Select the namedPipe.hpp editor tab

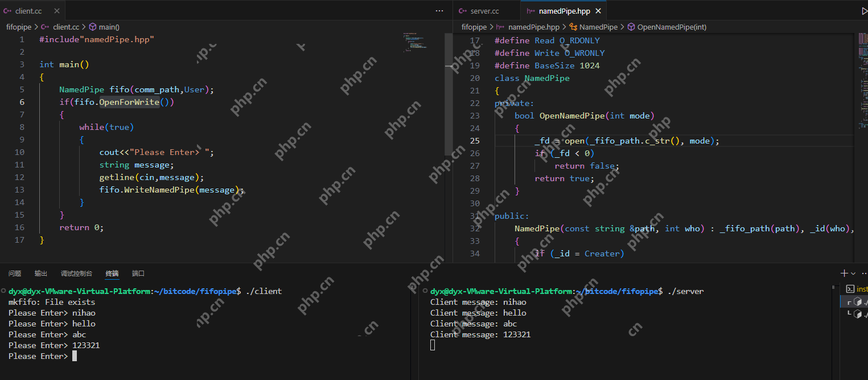tap(563, 11)
